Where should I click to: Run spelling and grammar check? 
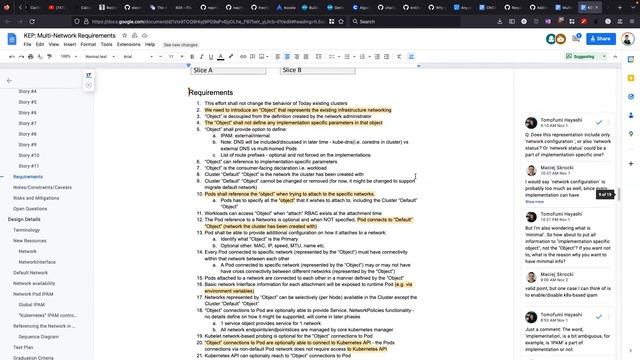[40, 57]
